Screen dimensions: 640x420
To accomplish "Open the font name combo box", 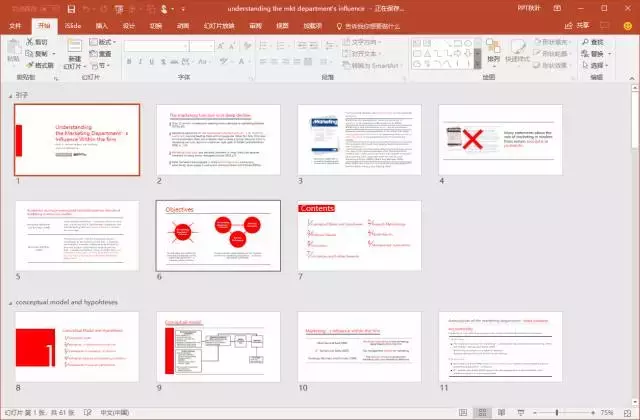I will tap(156, 46).
